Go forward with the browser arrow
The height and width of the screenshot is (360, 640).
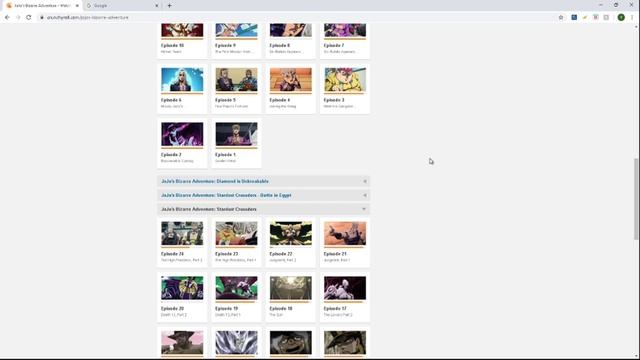point(18,18)
